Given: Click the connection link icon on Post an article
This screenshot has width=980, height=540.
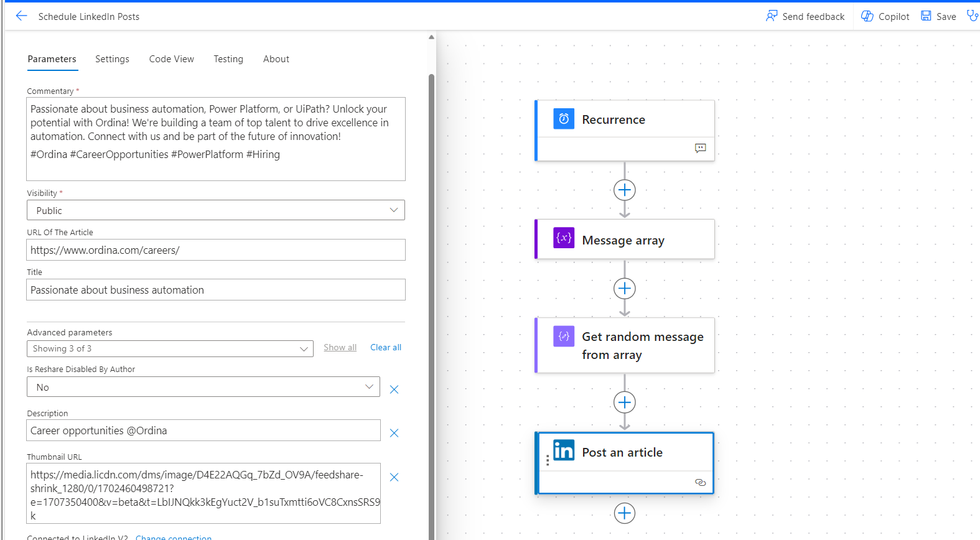Looking at the screenshot, I should [x=700, y=483].
